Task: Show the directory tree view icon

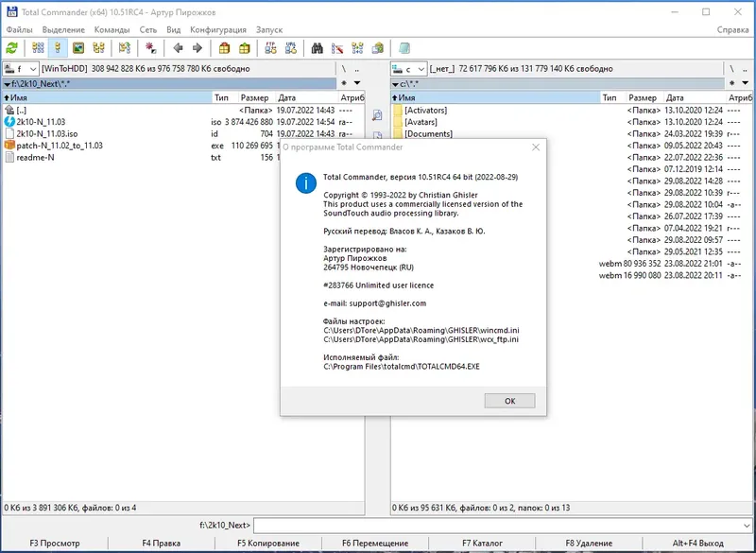Action: point(98,48)
